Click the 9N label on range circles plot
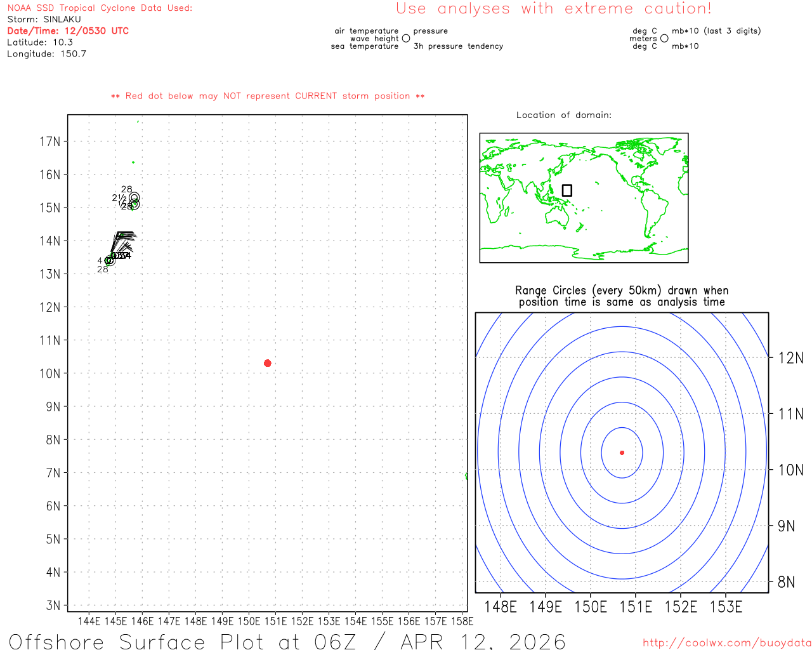 click(787, 526)
